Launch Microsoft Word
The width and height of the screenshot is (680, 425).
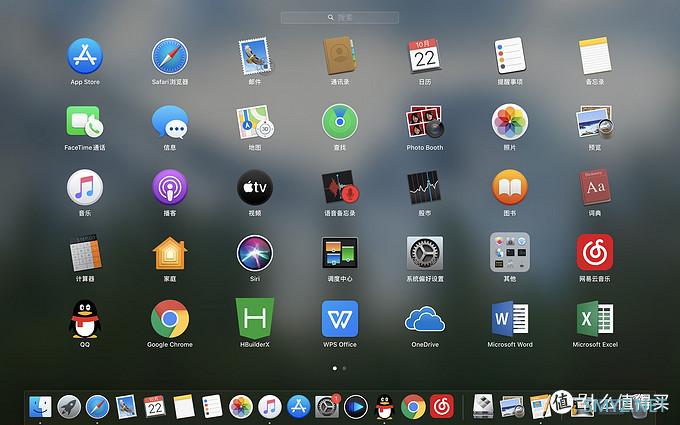point(510,319)
